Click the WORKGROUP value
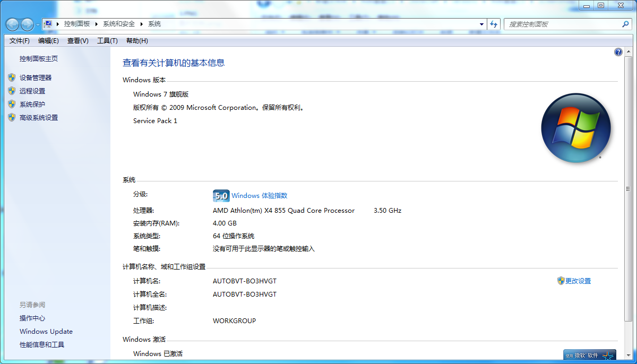The width and height of the screenshot is (637, 364). (x=234, y=321)
